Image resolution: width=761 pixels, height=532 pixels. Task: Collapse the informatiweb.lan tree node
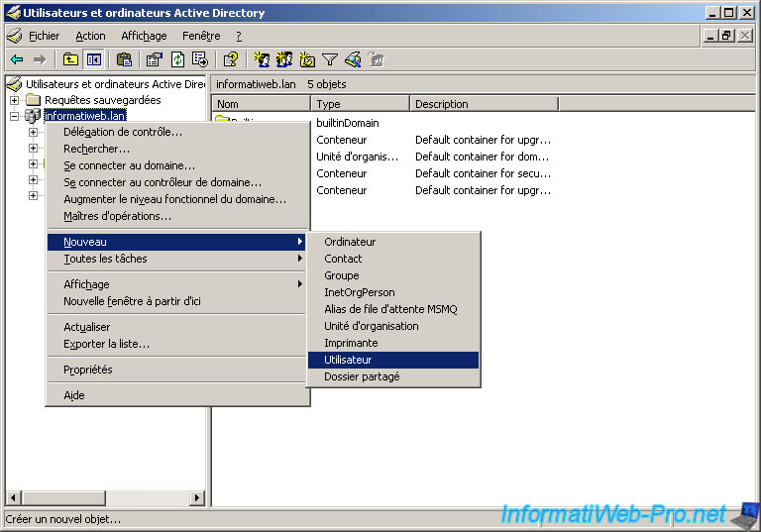[x=15, y=116]
